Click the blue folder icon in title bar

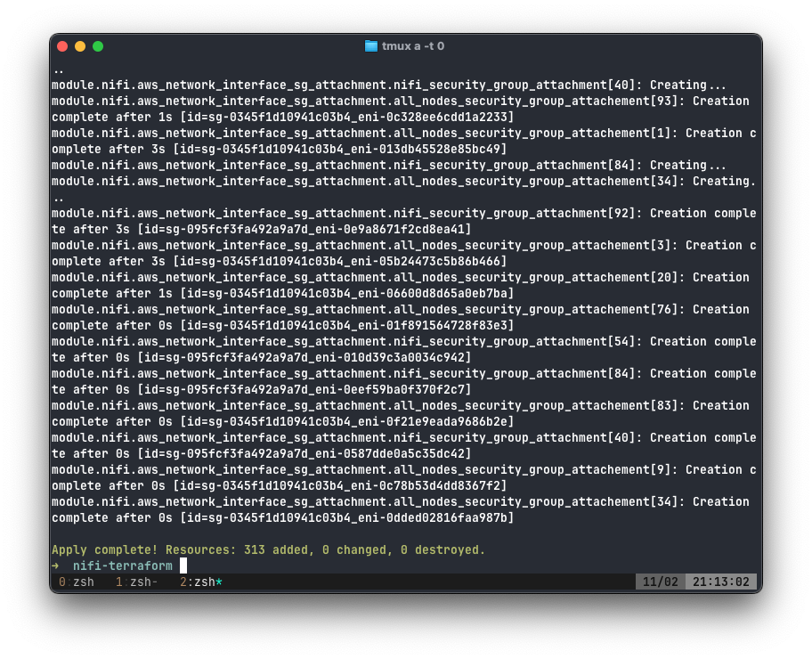(371, 46)
